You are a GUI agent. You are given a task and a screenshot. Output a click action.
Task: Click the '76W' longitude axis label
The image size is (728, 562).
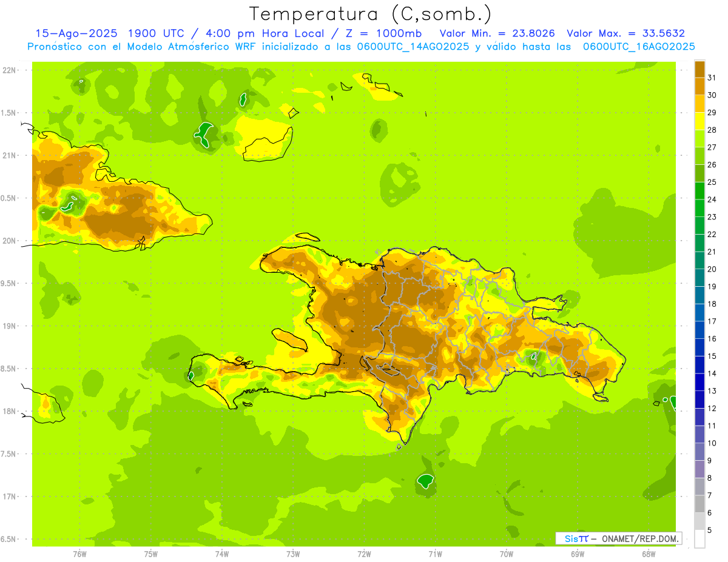(79, 554)
